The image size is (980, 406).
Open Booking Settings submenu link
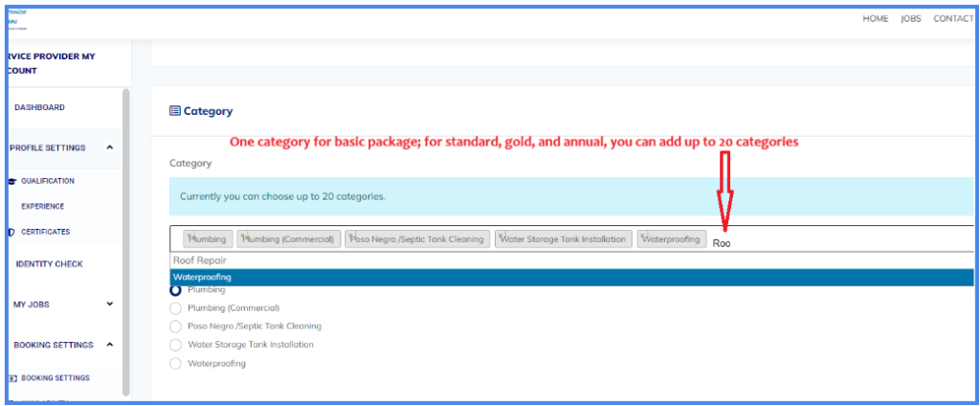pos(56,378)
